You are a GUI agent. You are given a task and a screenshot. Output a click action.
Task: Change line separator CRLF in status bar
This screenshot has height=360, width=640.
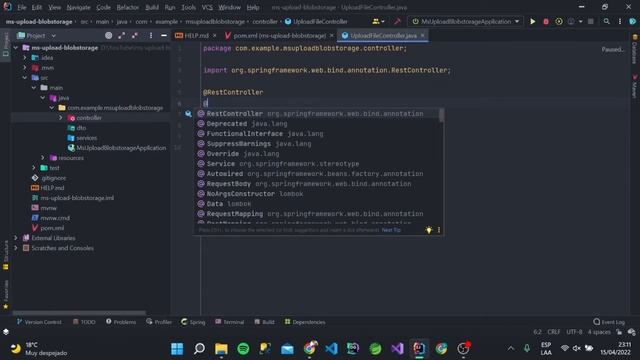[x=553, y=332]
